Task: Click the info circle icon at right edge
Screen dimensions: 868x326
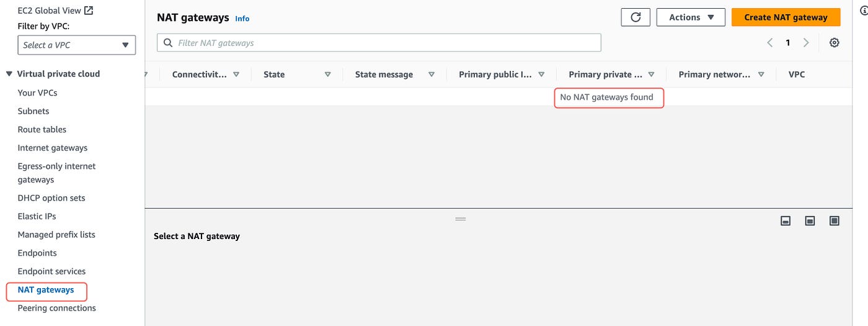Action: (x=863, y=11)
